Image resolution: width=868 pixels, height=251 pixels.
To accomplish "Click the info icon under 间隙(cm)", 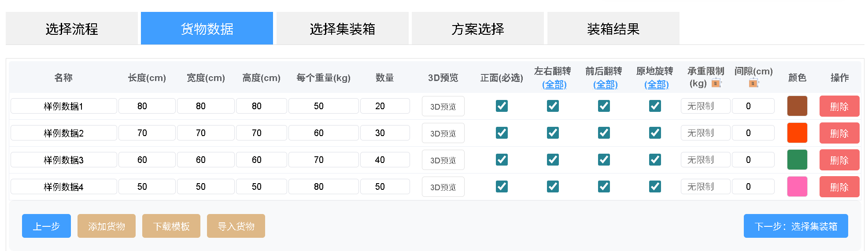I will (x=753, y=83).
